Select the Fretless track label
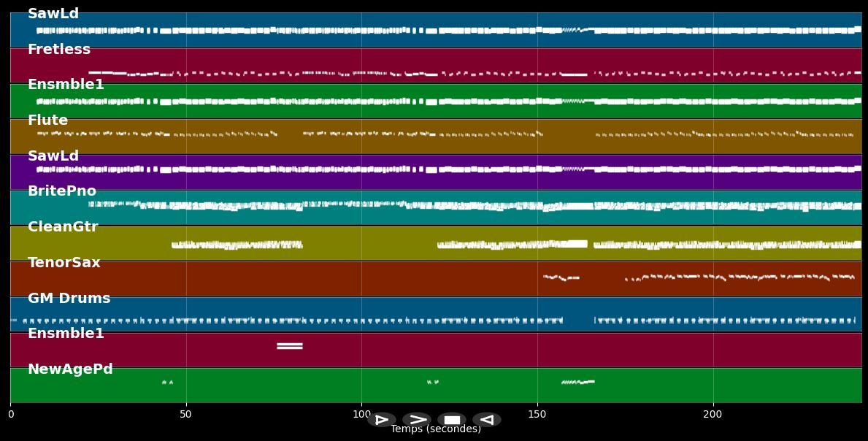This screenshot has height=441, width=868. tap(59, 50)
